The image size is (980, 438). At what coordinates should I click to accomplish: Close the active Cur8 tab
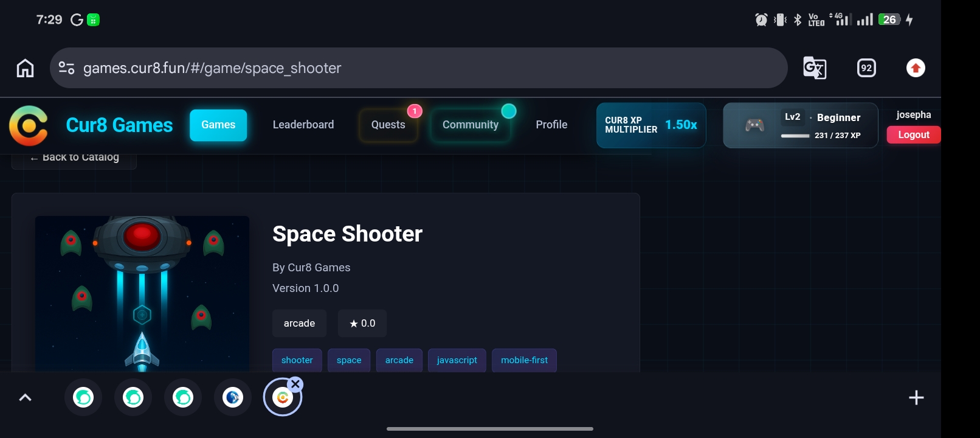(295, 384)
